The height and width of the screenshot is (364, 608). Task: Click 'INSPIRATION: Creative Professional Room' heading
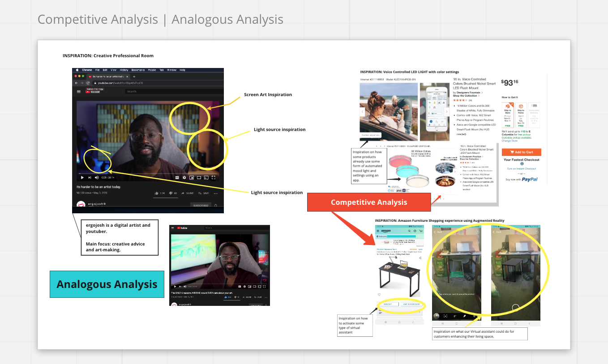pyautogui.click(x=108, y=56)
